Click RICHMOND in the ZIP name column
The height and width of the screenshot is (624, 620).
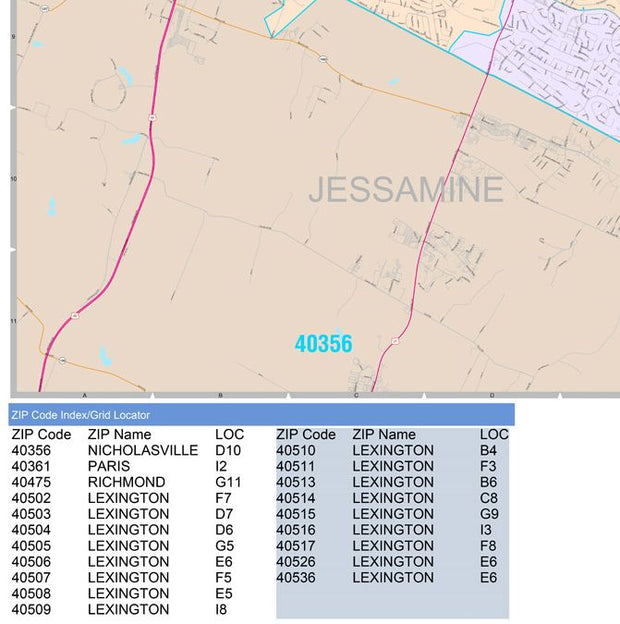(126, 482)
